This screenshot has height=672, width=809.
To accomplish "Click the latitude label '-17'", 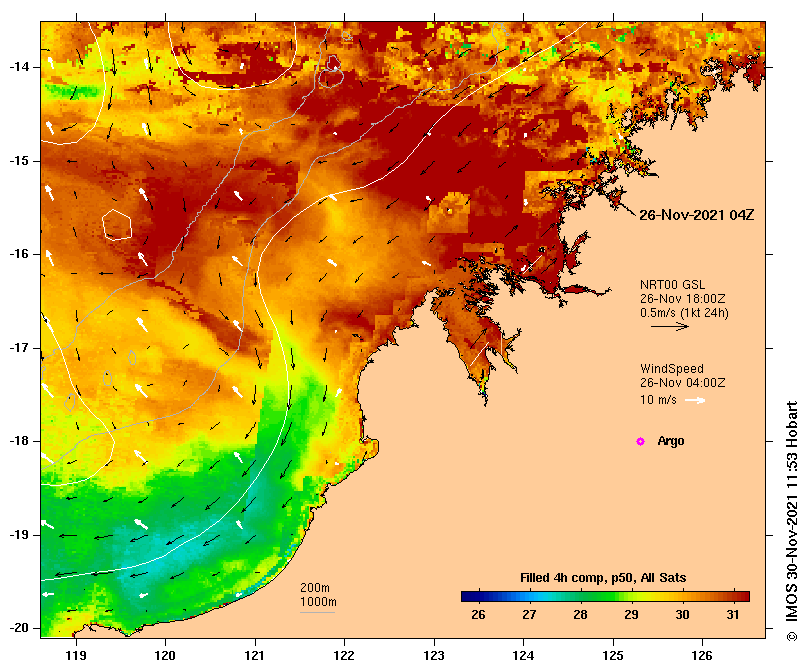I will pos(19,348).
